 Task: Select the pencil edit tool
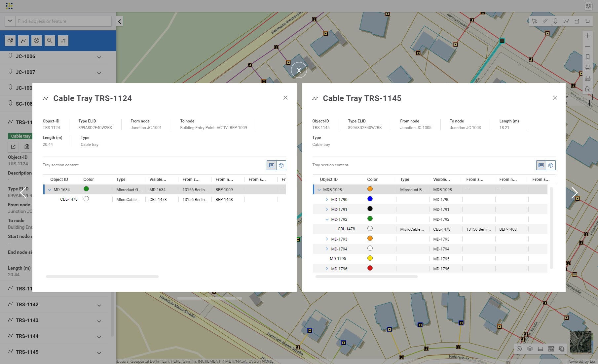tap(545, 21)
